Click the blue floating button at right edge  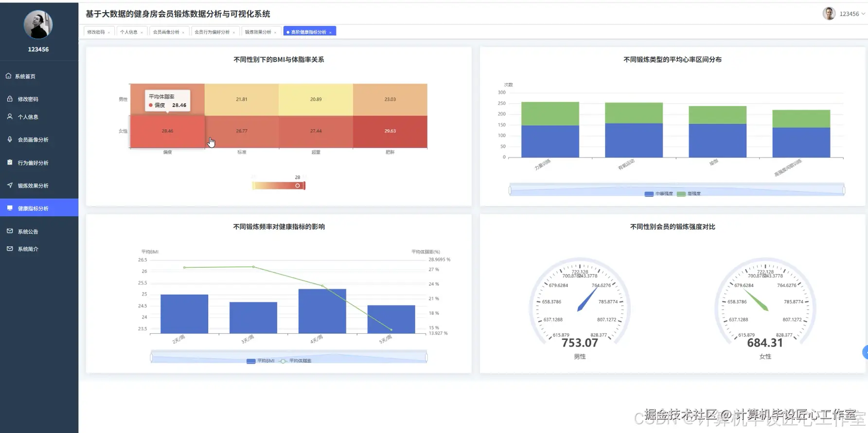pos(866,352)
